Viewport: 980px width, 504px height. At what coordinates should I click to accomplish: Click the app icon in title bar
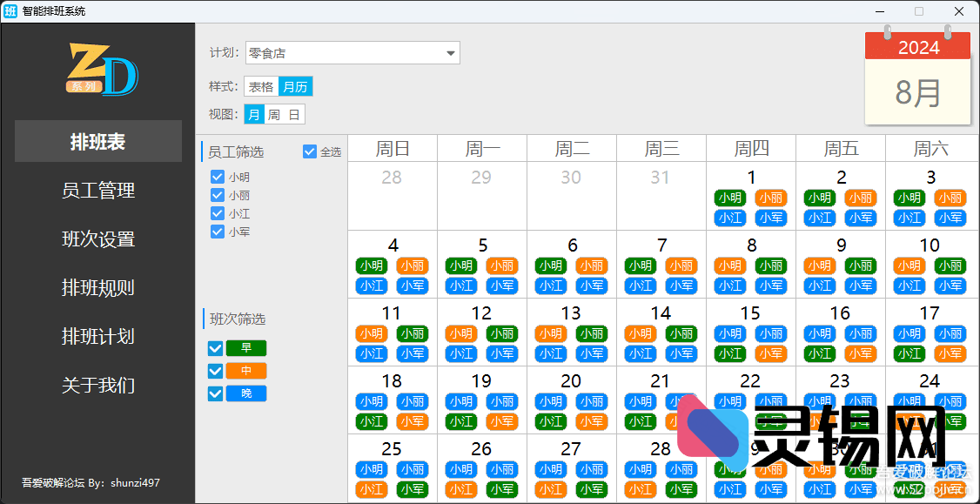pos(11,11)
